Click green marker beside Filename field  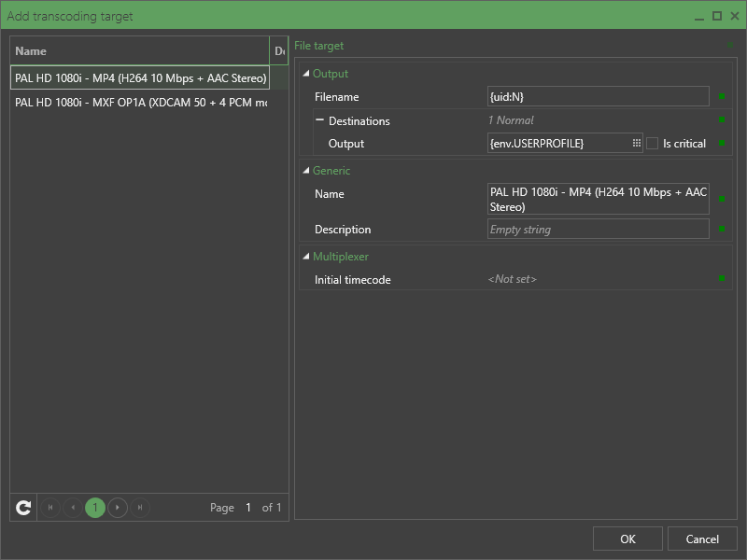722,96
